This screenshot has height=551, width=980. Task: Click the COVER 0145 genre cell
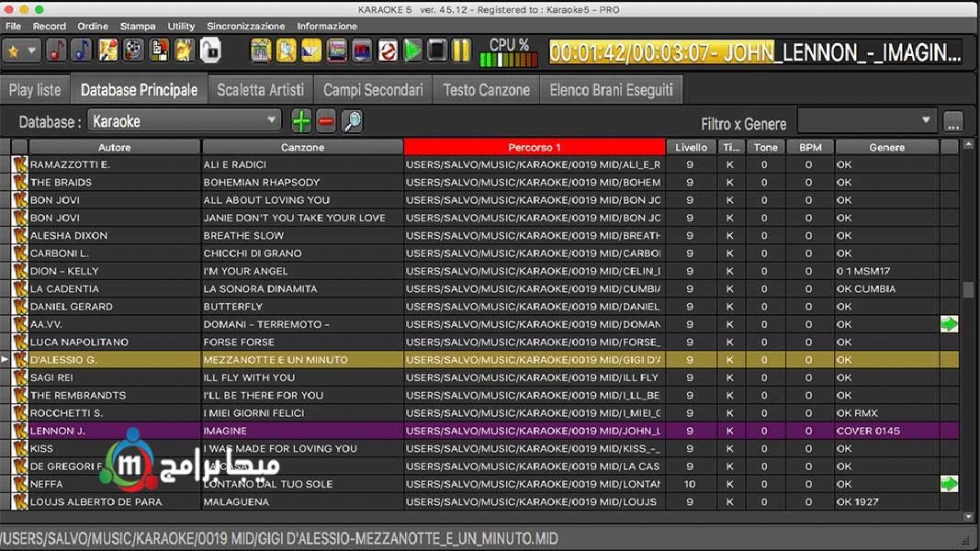(x=887, y=431)
